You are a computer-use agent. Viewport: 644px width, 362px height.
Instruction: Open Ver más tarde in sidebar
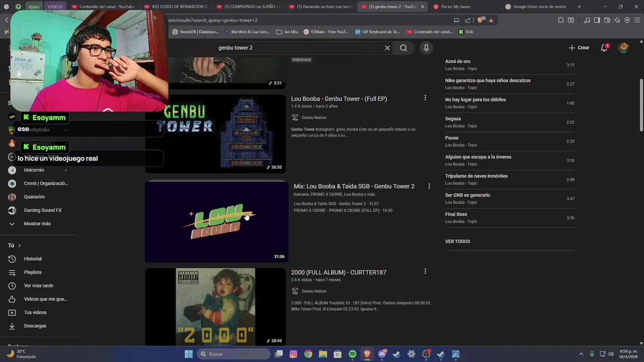pyautogui.click(x=38, y=286)
